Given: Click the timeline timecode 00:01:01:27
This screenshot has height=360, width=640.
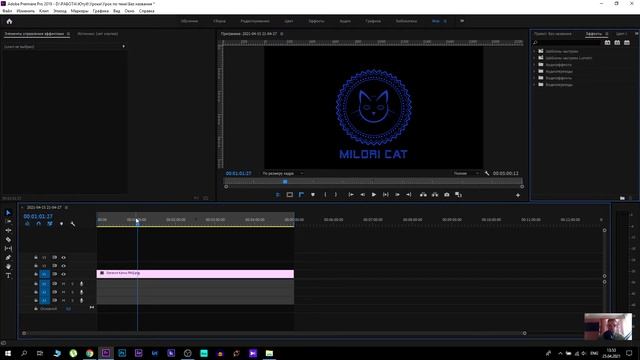Looking at the screenshot, I should click(38, 216).
